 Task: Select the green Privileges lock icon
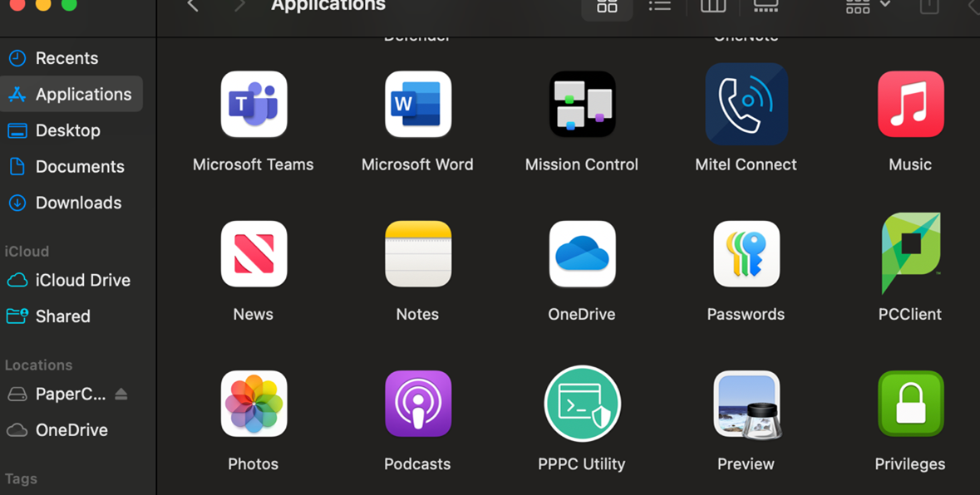(910, 404)
